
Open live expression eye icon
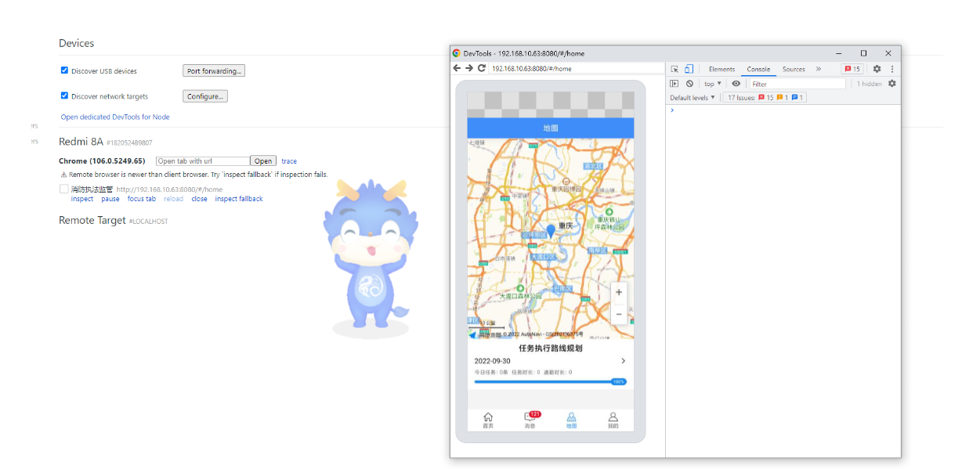click(x=736, y=84)
